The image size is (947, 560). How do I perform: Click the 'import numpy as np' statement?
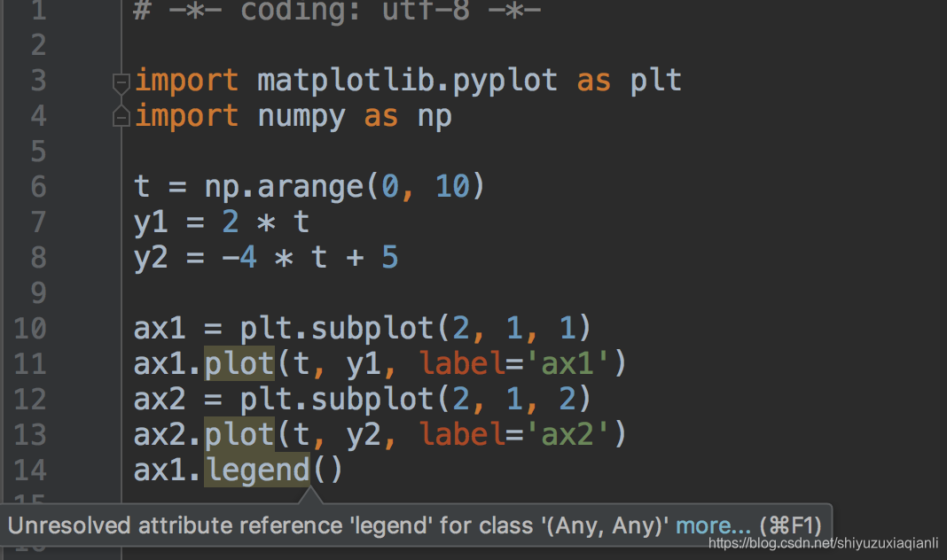[x=293, y=115]
